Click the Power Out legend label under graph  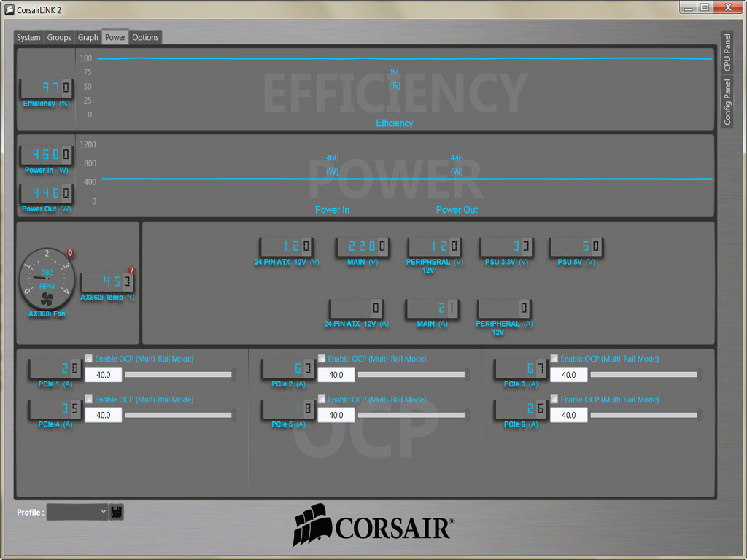click(x=457, y=209)
